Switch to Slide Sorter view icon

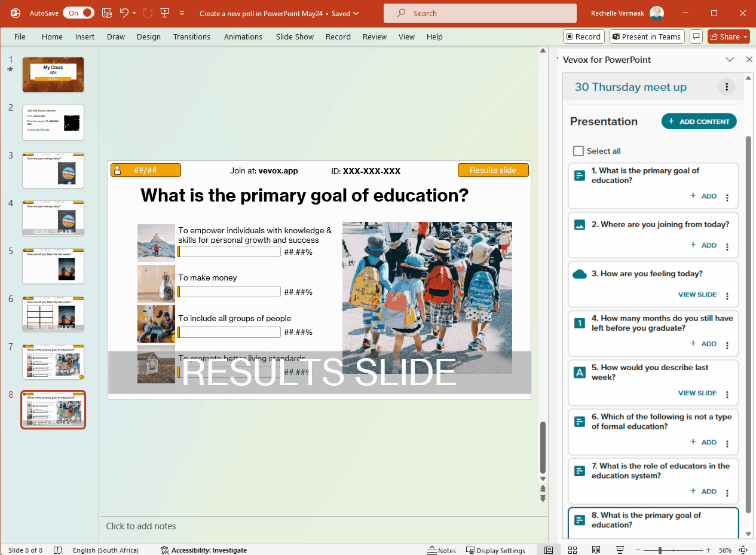[573, 550]
